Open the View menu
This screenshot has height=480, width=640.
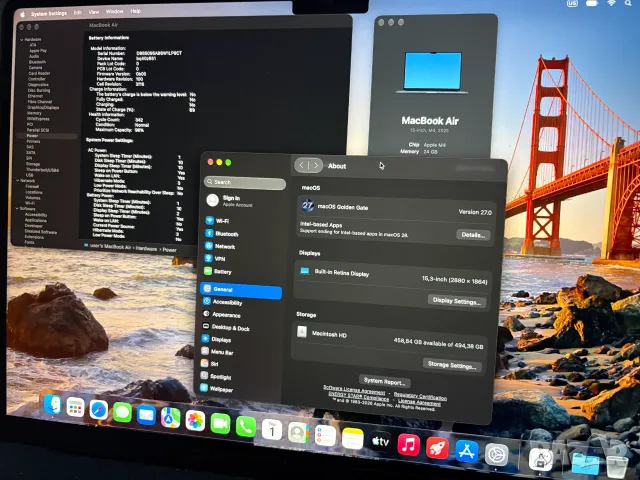(94, 12)
